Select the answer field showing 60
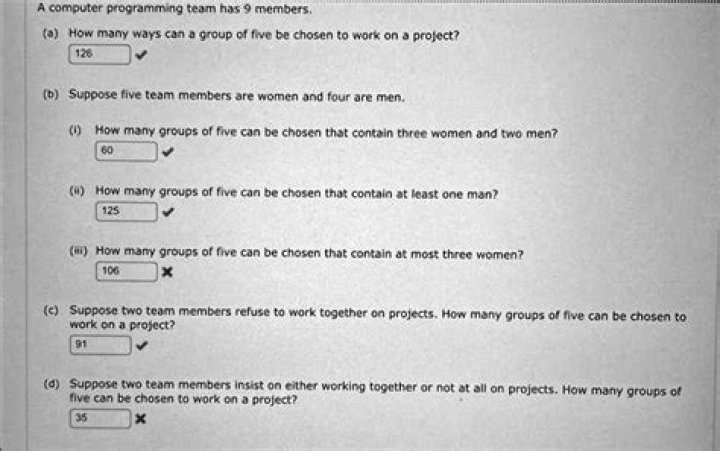Viewport: 720px width, 451px height. pyautogui.click(x=126, y=152)
